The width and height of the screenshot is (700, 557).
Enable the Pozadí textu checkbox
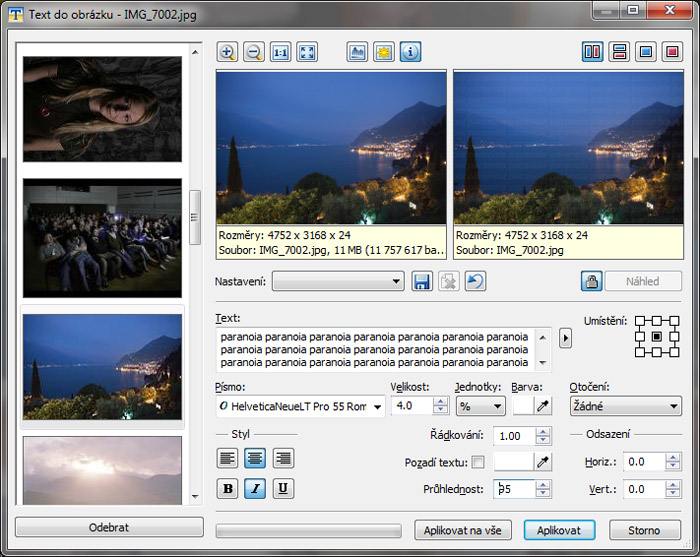(x=477, y=462)
